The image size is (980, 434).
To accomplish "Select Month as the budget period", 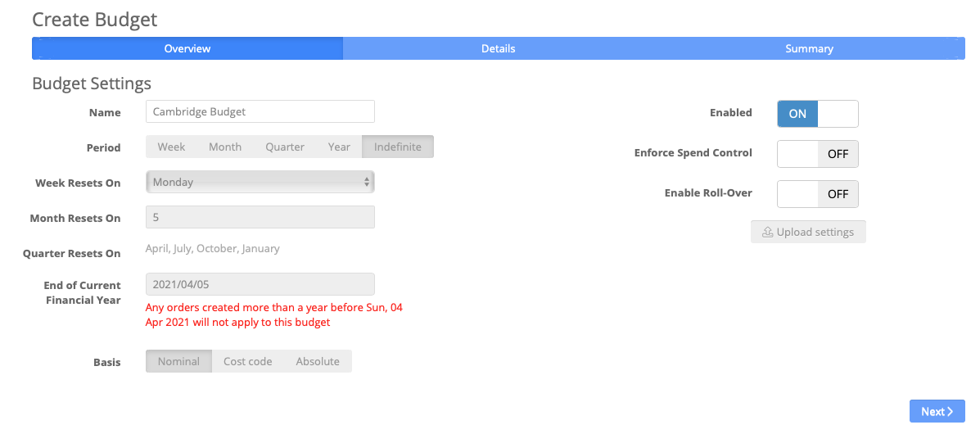I will [225, 147].
